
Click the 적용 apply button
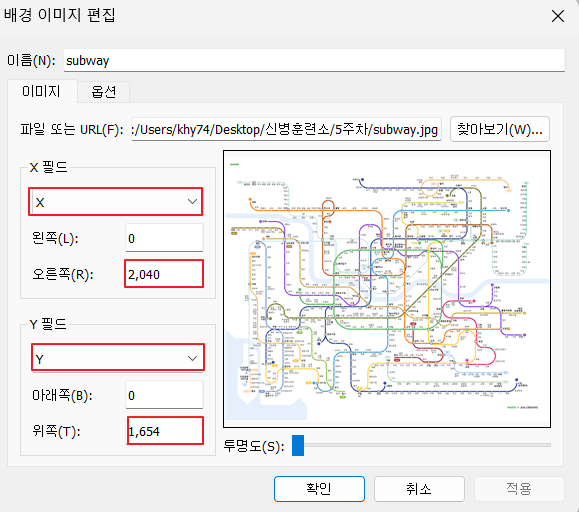pos(519,489)
